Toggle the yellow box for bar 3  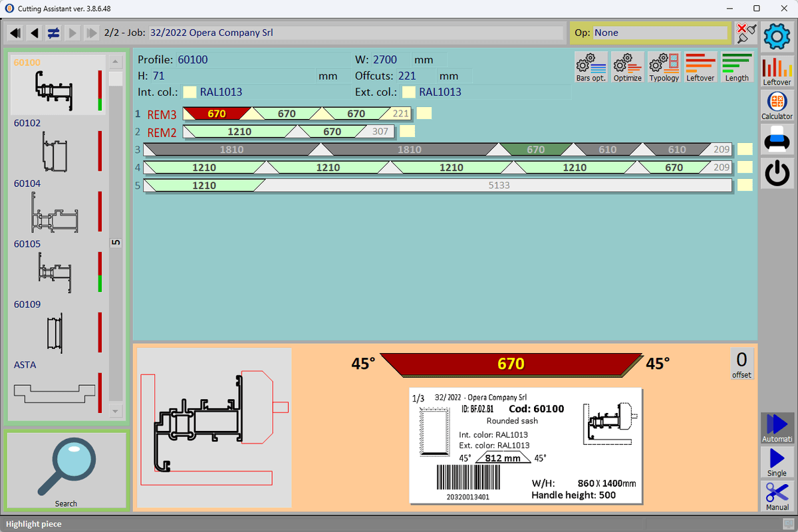[745, 150]
